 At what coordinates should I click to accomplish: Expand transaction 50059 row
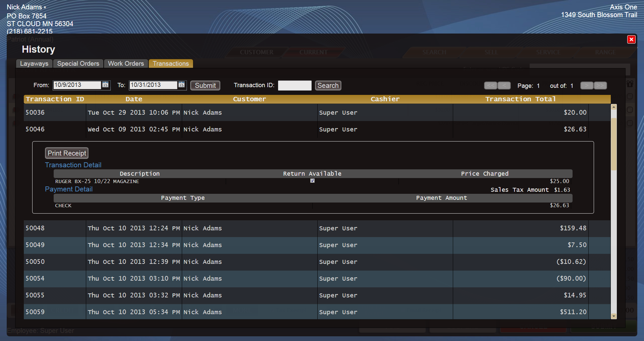point(317,312)
